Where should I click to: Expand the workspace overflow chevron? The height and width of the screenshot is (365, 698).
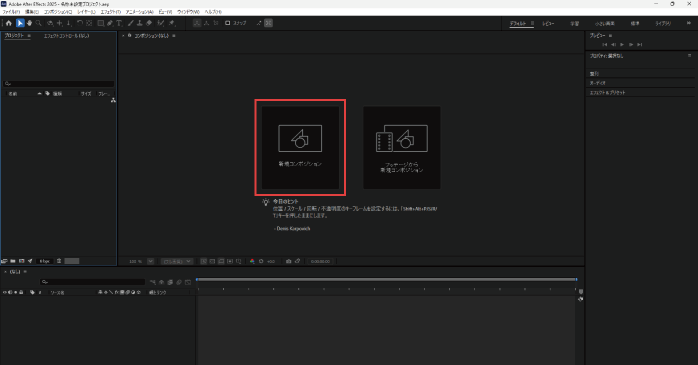coord(689,23)
